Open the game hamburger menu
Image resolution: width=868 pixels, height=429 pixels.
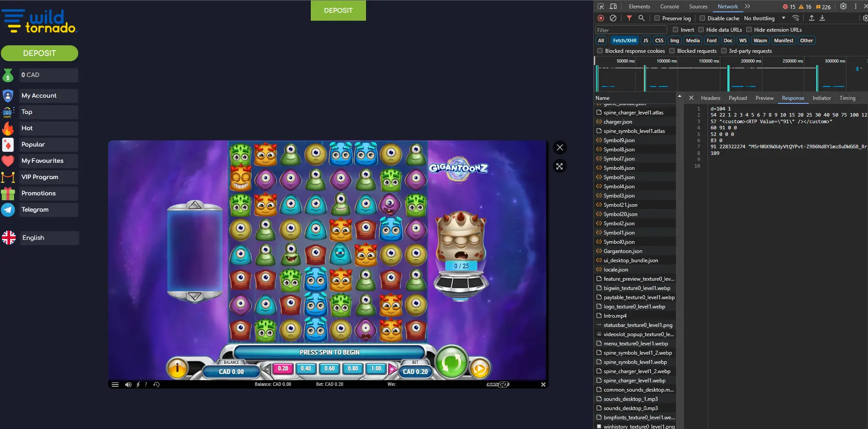(x=115, y=385)
